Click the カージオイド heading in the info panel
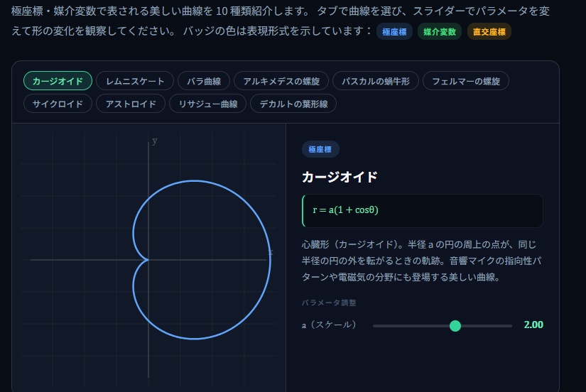 340,177
